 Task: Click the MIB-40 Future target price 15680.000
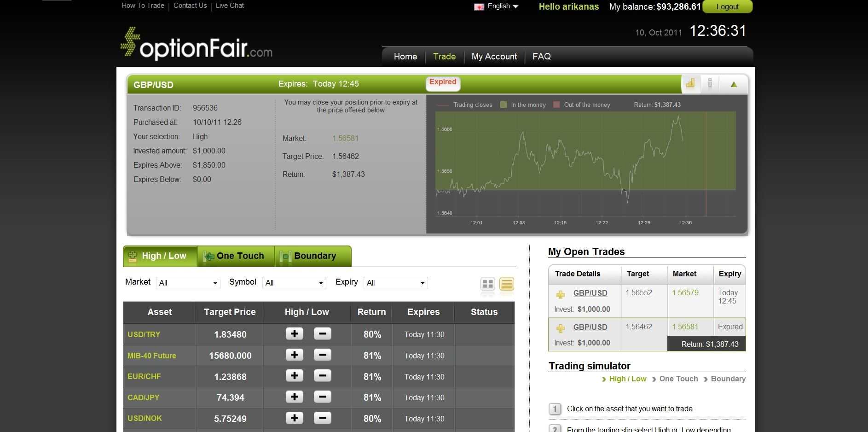click(x=230, y=356)
